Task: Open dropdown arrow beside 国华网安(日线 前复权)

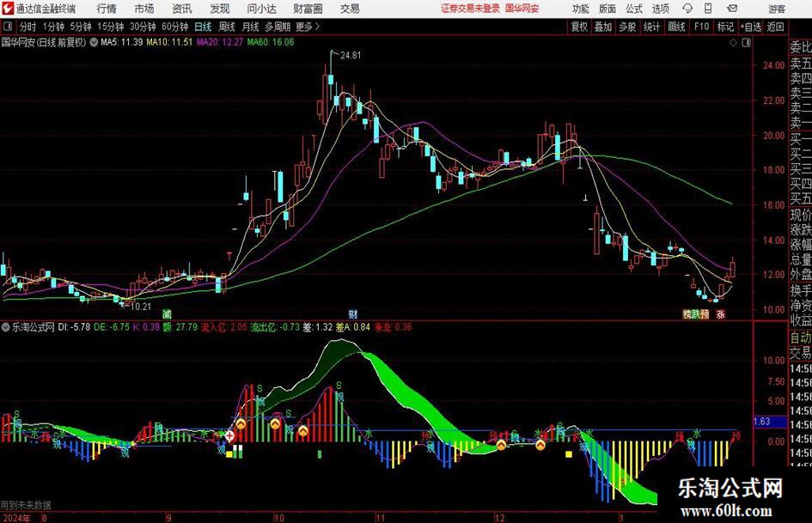Action: 94,42
